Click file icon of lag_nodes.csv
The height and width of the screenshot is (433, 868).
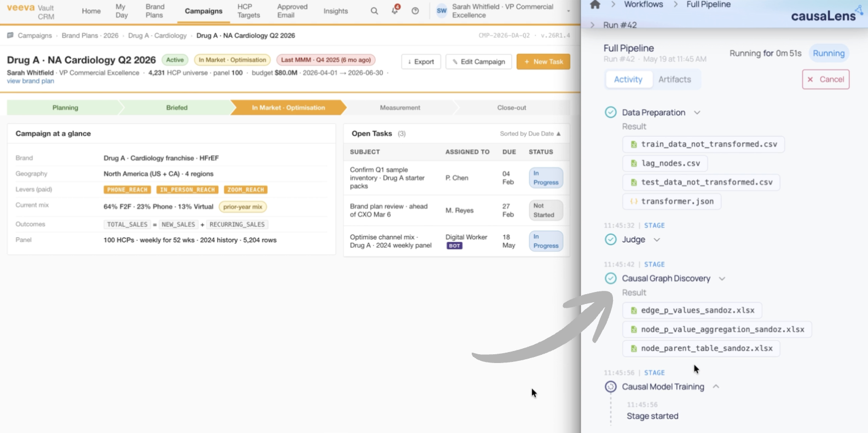click(634, 163)
